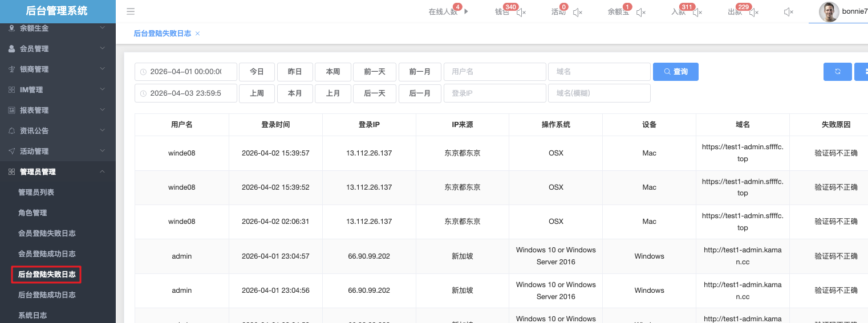Close the 后台登陆失败日志 tab
Screen dimensions: 868x323
pyautogui.click(x=197, y=34)
